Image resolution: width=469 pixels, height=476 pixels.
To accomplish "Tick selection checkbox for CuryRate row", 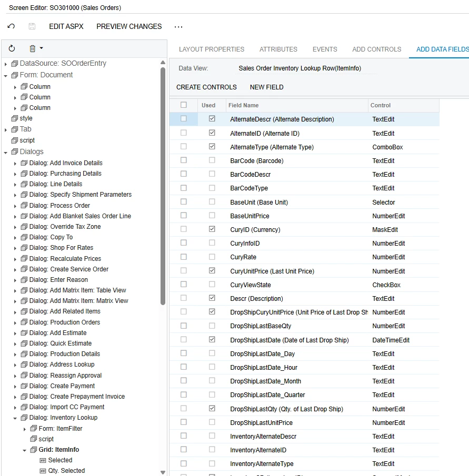I will click(184, 257).
